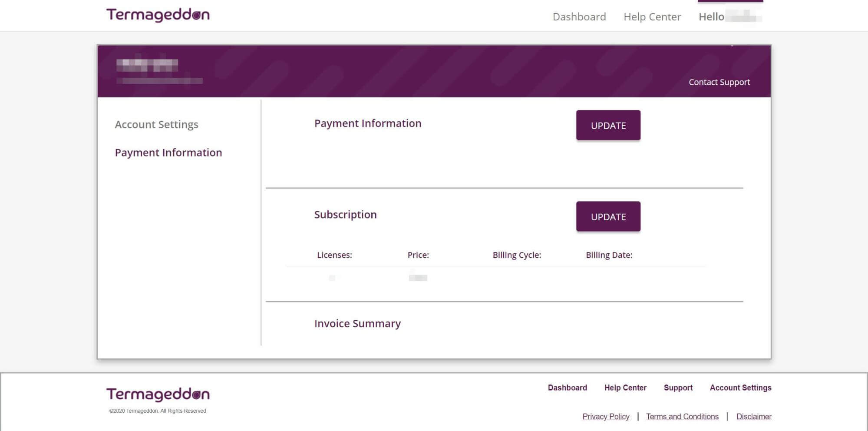This screenshot has width=868, height=431.
Task: Open Support link in the footer
Action: (x=678, y=388)
